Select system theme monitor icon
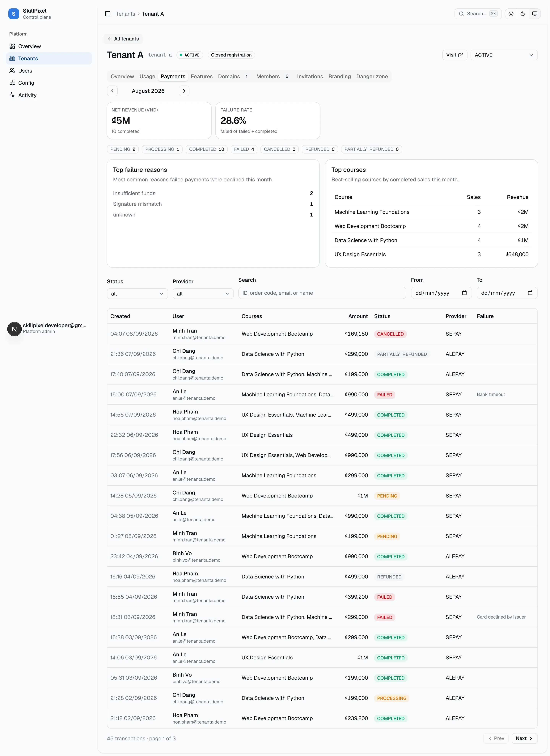The image size is (550, 756). click(x=534, y=14)
